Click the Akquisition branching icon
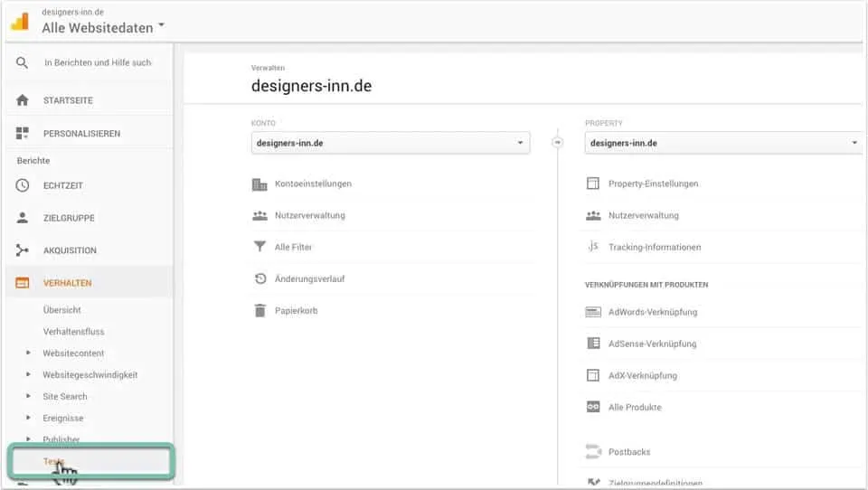 pos(23,250)
